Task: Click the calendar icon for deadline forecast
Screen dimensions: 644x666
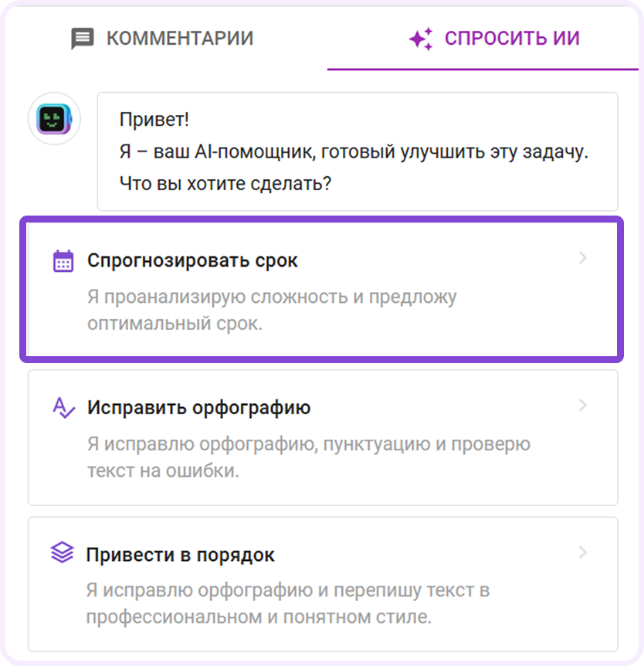Action: click(x=63, y=261)
